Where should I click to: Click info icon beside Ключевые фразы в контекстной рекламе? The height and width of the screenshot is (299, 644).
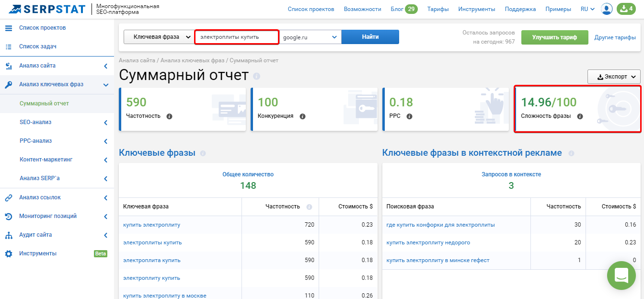click(571, 153)
